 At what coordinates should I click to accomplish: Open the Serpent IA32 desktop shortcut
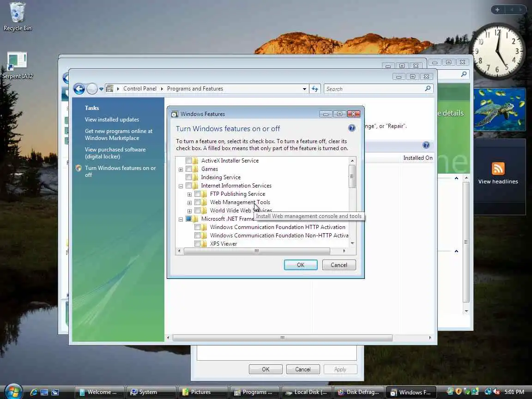pyautogui.click(x=17, y=66)
